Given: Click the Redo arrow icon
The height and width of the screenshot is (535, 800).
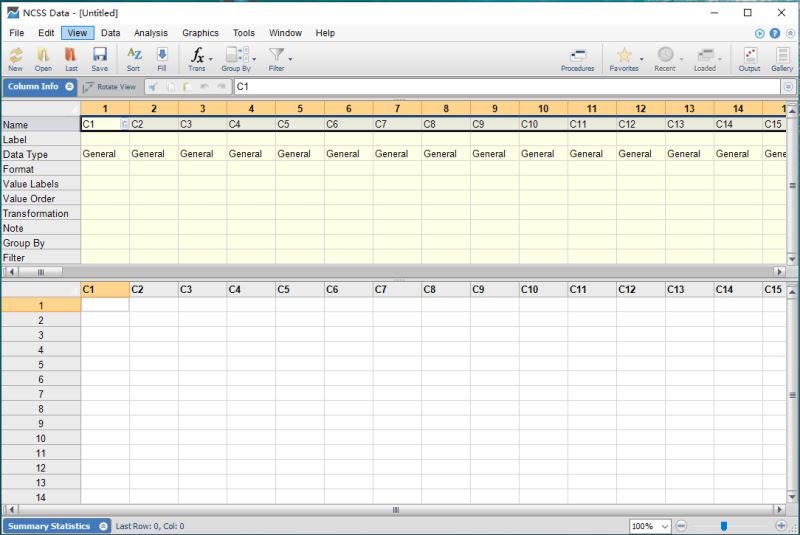Looking at the screenshot, I should pos(221,87).
